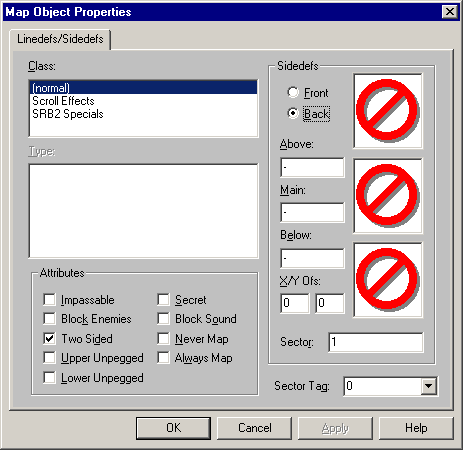Select the Front sidedef radio button

coord(293,92)
